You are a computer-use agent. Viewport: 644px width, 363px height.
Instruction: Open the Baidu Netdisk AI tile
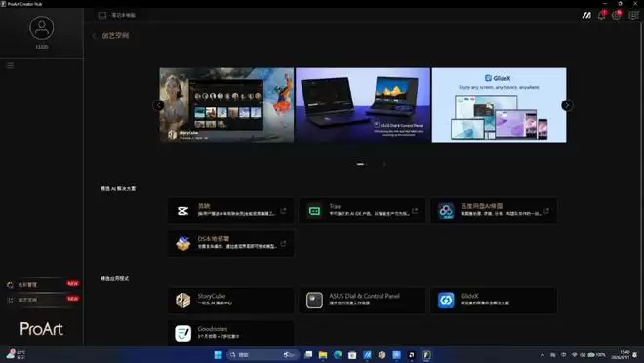point(494,211)
